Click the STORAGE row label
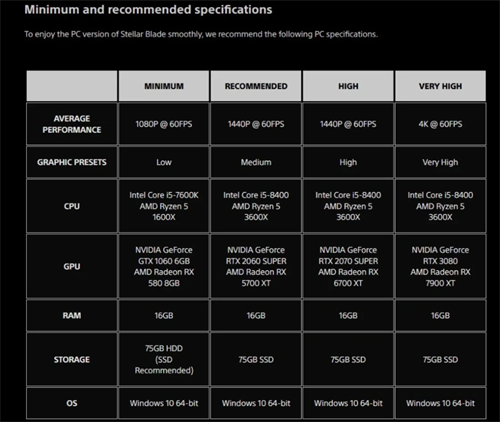 [x=72, y=359]
